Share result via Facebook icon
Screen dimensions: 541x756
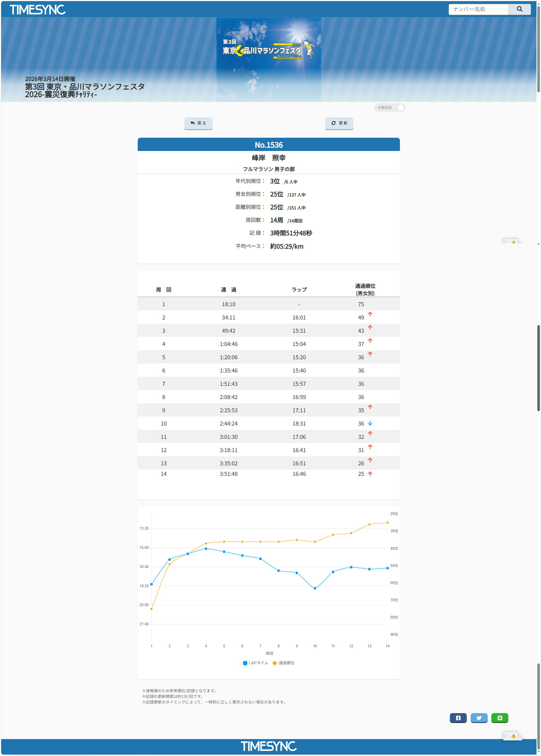[458, 718]
